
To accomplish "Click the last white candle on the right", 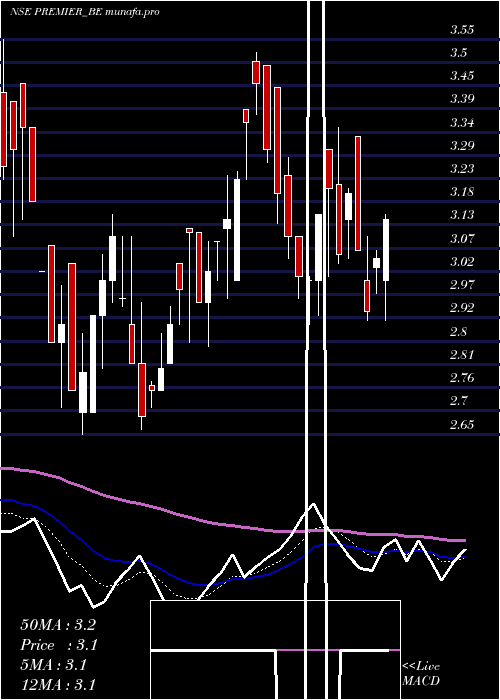I will (x=386, y=250).
